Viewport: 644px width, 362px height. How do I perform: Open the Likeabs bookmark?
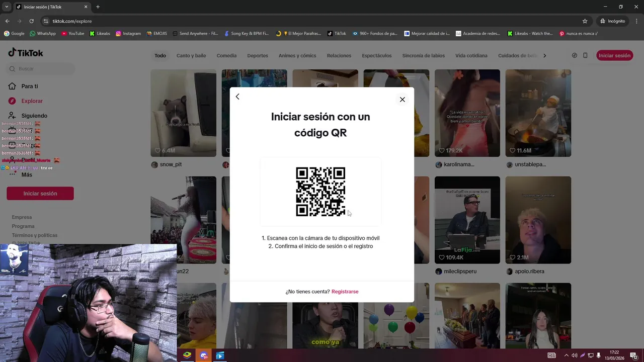click(x=100, y=34)
